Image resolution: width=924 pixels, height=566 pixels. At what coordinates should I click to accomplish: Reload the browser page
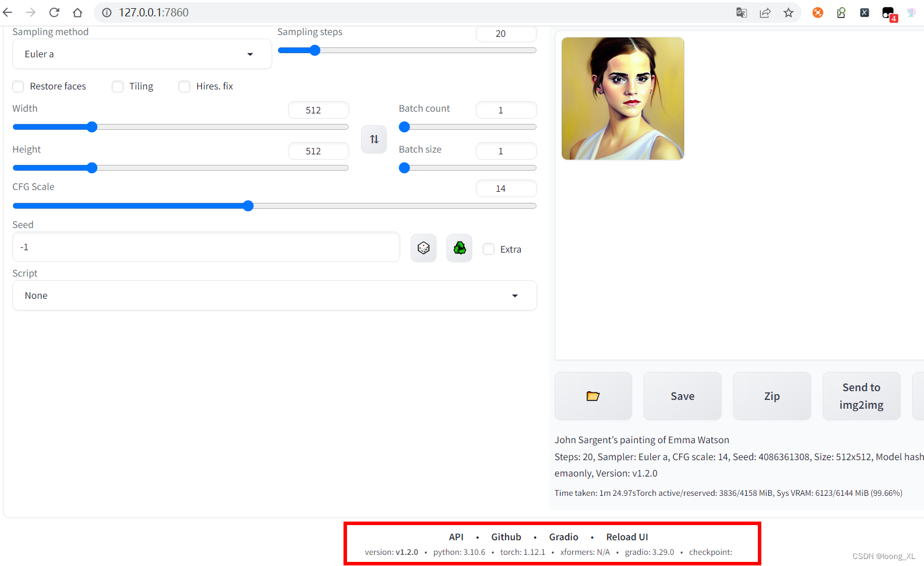coord(54,12)
